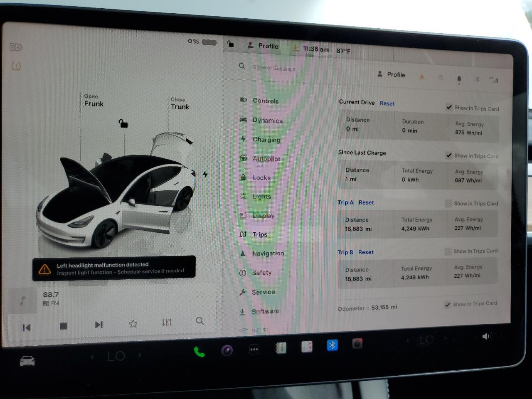Open the Profile dropdown in status bar
The width and height of the screenshot is (532, 399).
[x=263, y=46]
